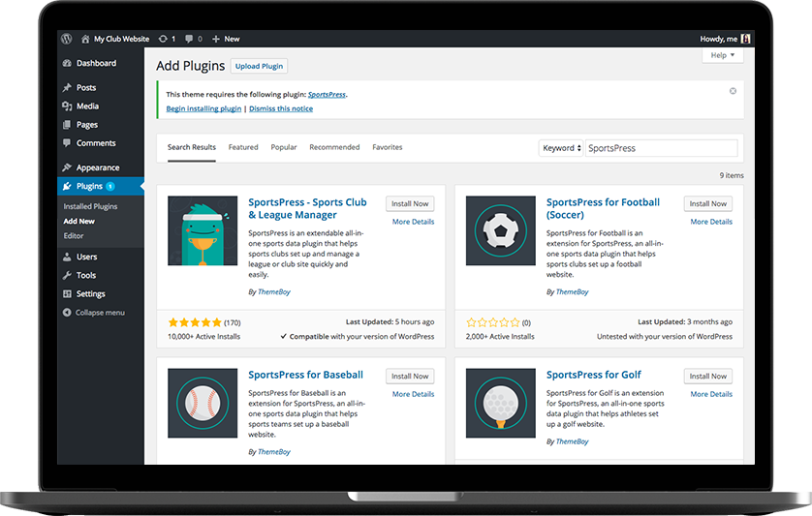Switch to the Featured tab
The height and width of the screenshot is (516, 812).
(x=243, y=147)
